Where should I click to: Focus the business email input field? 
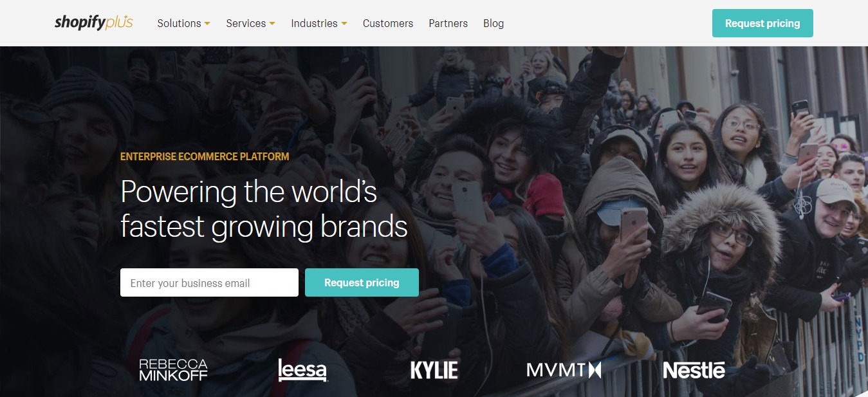coord(209,282)
